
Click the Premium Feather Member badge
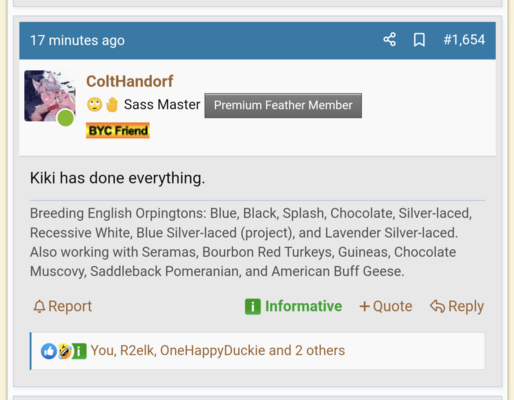pos(283,105)
